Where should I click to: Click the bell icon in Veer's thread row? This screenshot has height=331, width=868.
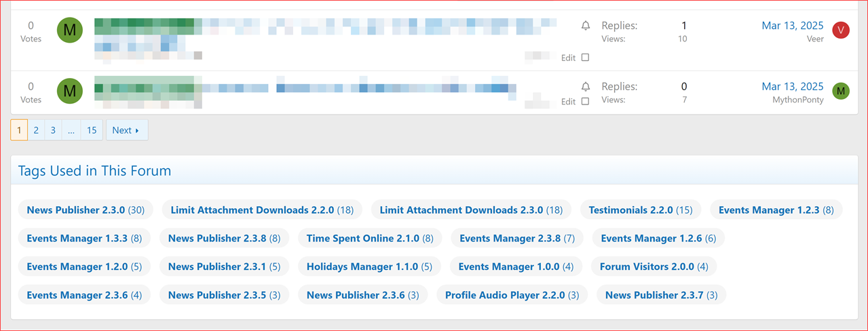click(586, 26)
